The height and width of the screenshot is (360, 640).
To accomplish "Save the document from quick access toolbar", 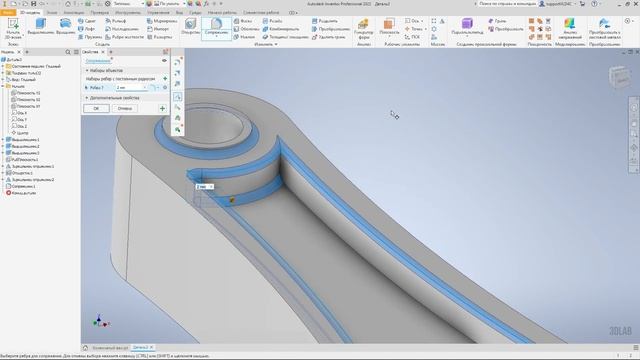I will tap(33, 4).
